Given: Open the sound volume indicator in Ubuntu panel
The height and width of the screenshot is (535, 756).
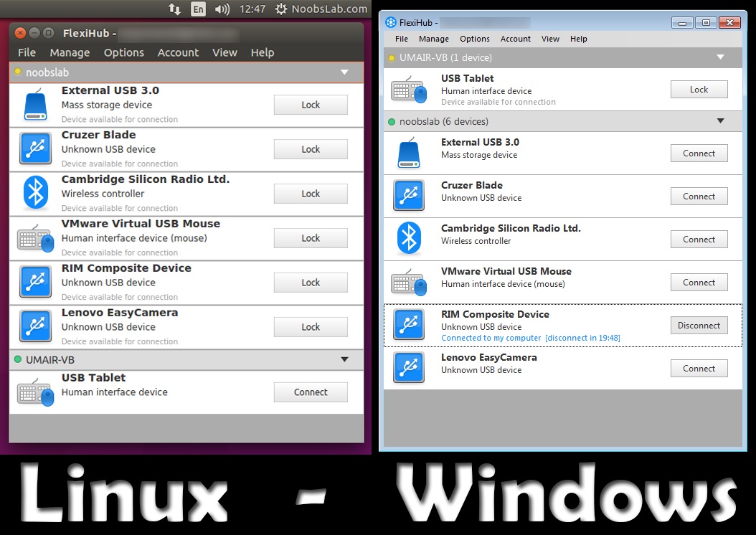Looking at the screenshot, I should click(222, 9).
